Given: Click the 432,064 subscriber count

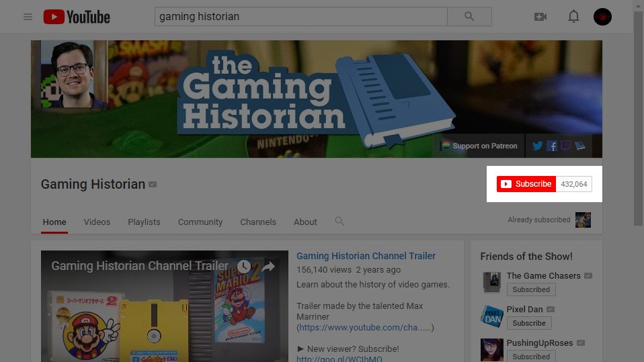Looking at the screenshot, I should [x=574, y=184].
